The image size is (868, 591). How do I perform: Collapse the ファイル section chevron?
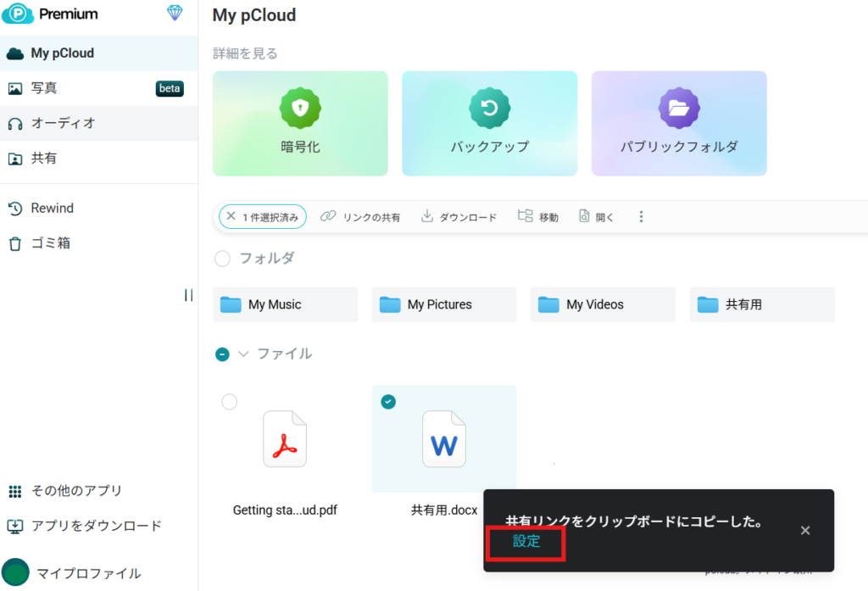pos(243,354)
